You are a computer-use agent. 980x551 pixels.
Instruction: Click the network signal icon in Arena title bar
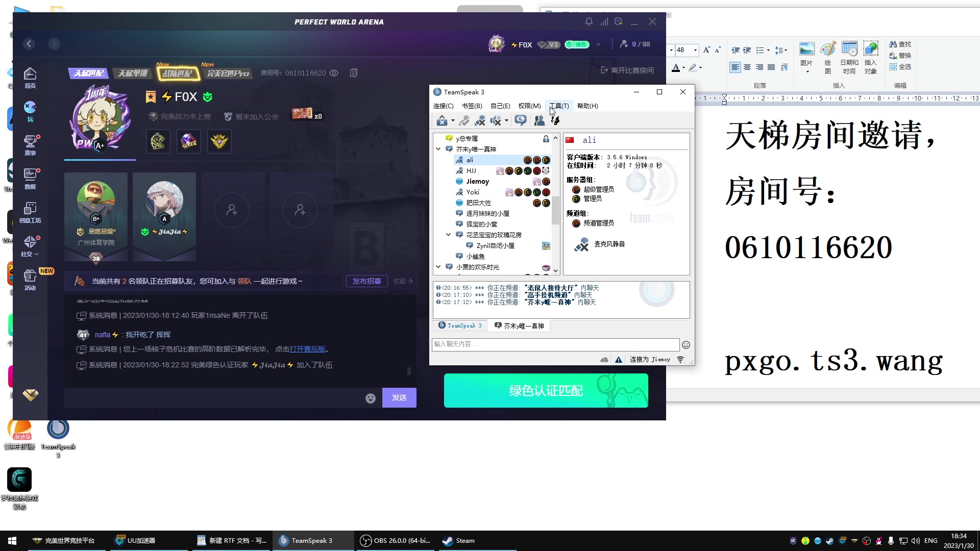point(604,21)
